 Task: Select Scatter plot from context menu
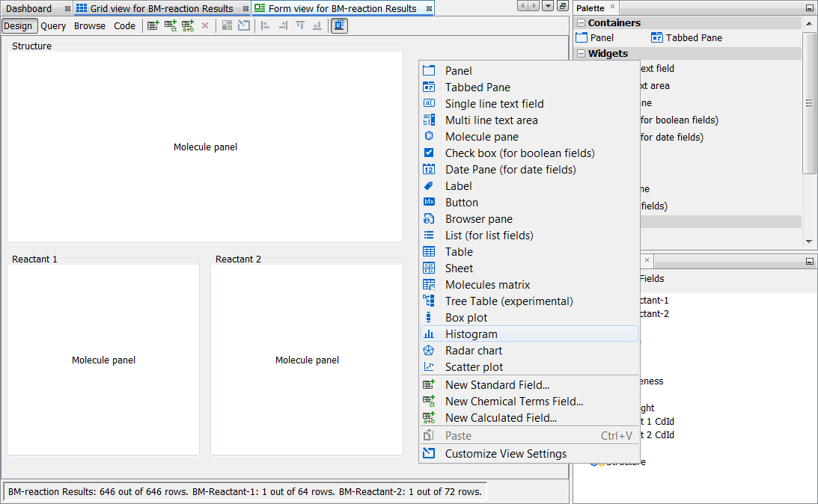pyautogui.click(x=474, y=367)
